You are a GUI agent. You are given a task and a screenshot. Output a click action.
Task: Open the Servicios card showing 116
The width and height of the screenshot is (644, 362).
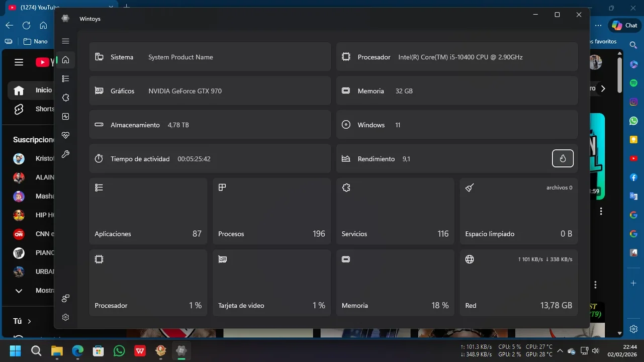point(395,211)
